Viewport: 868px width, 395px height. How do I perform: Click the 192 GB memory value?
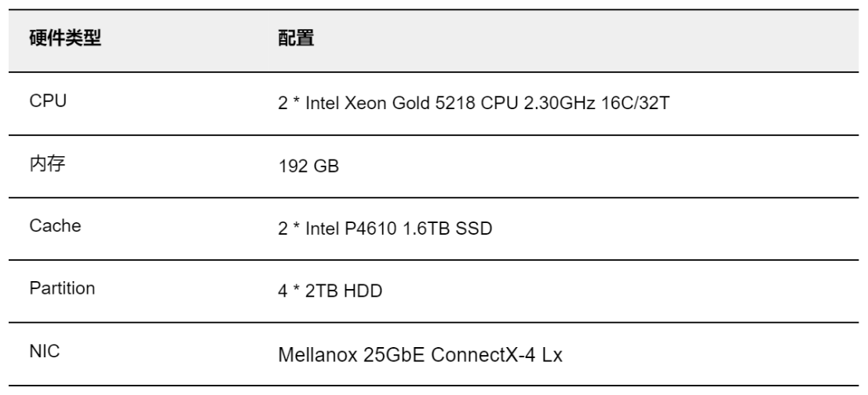[308, 166]
